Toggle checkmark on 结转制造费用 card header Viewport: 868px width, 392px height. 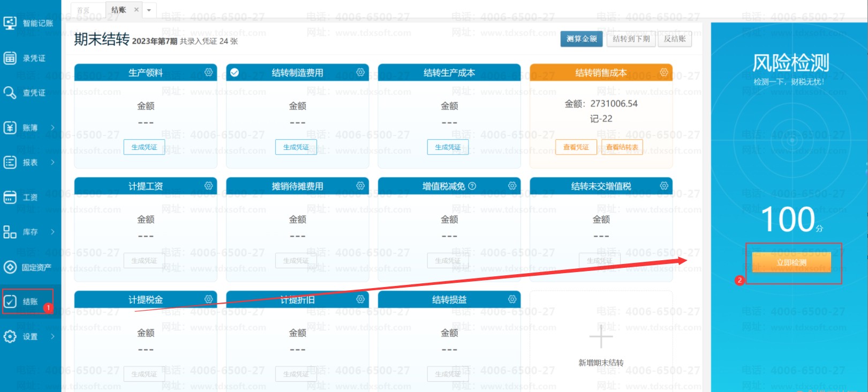coord(235,72)
